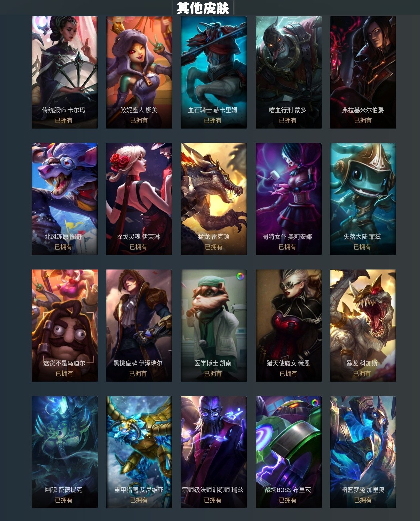Click the chroma wheel icon on 战场BOSS 布里茨
This screenshot has width=420, height=521.
pyautogui.click(x=315, y=403)
